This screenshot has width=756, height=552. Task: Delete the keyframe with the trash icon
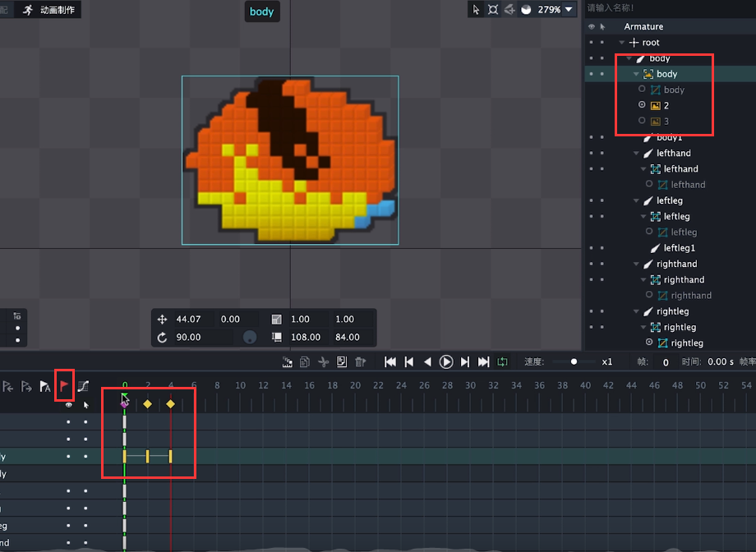360,362
